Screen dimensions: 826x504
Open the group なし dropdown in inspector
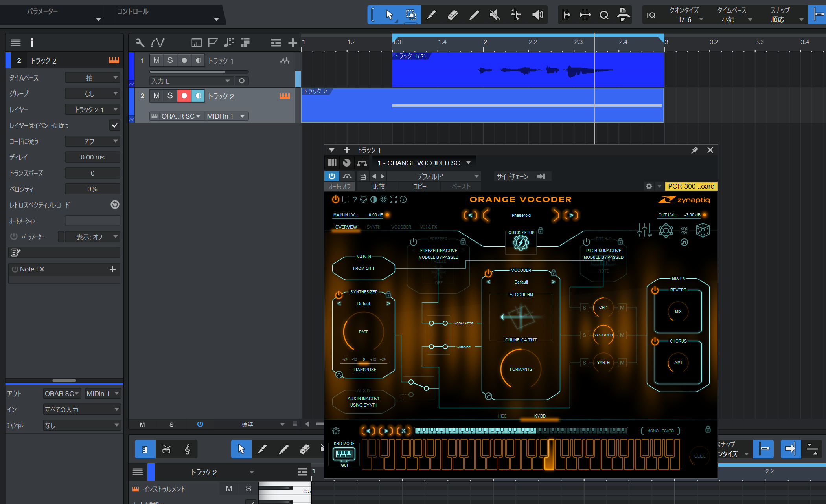pos(92,93)
